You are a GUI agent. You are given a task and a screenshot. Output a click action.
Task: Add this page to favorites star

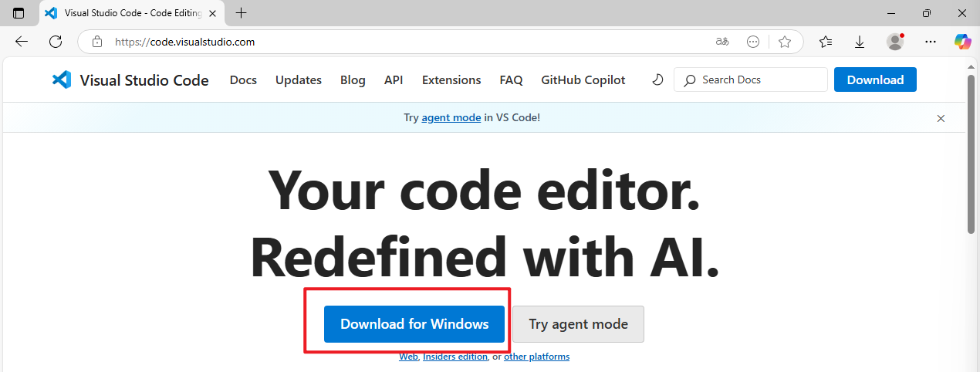tap(785, 42)
